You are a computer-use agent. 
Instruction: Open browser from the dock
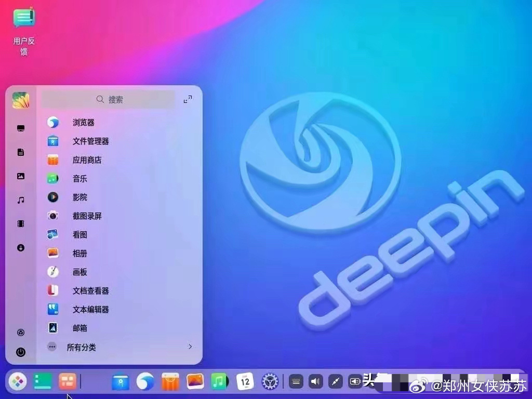(145, 381)
